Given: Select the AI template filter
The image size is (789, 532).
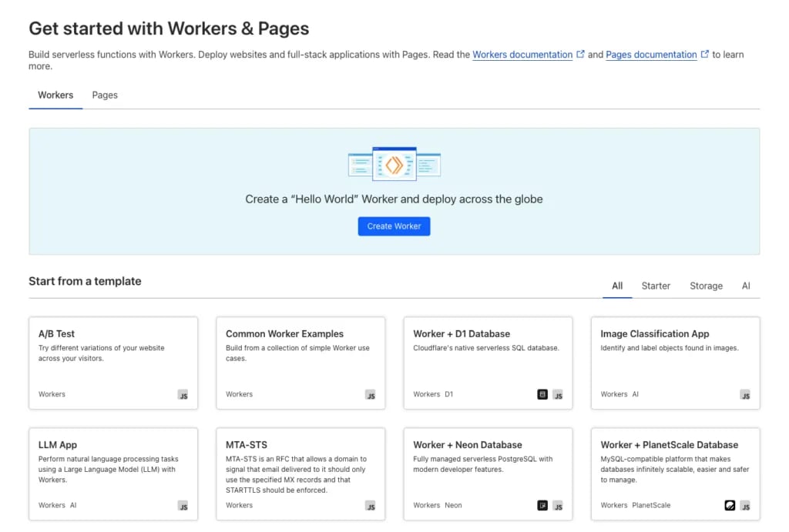Looking at the screenshot, I should click(x=746, y=286).
